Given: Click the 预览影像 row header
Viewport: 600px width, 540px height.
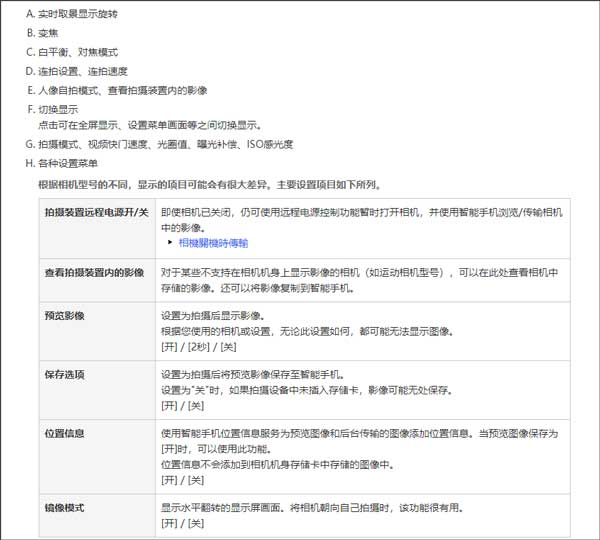Looking at the screenshot, I should click(64, 316).
